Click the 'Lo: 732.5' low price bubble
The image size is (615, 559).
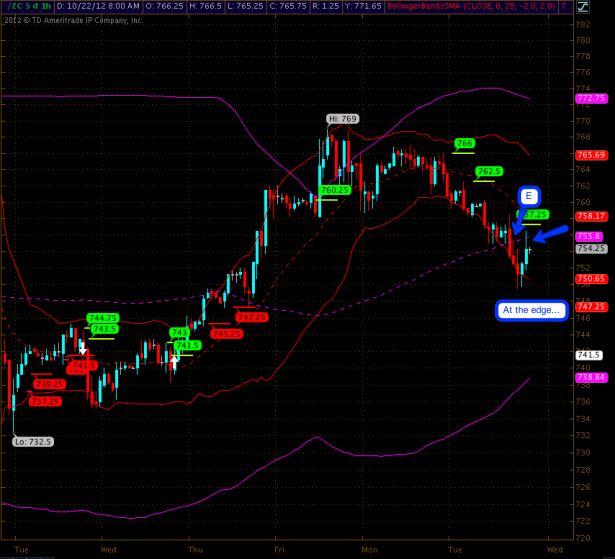33,440
